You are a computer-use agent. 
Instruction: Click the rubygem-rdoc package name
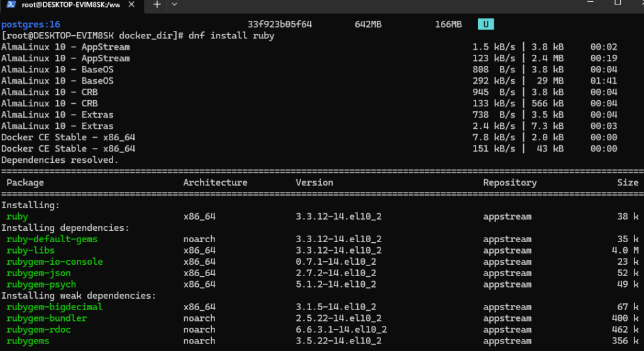click(38, 330)
